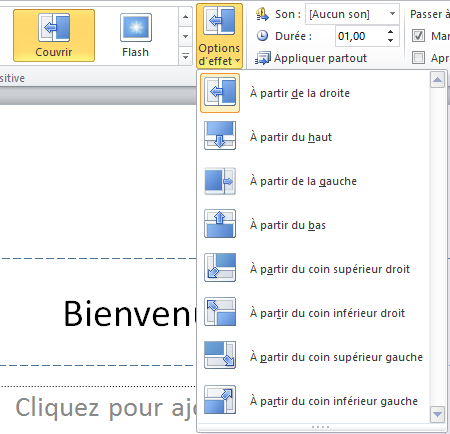
Task: Increase the Durée with the up arrow
Action: 391,32
